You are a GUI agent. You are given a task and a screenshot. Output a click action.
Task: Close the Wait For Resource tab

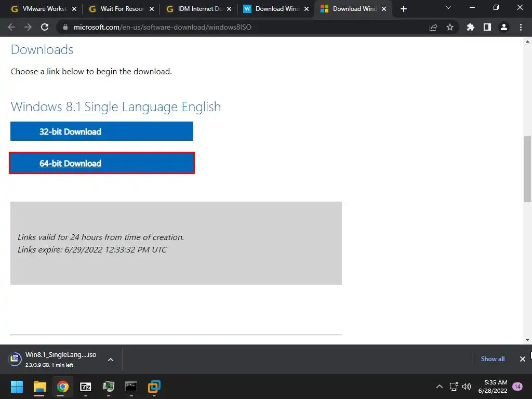(152, 9)
